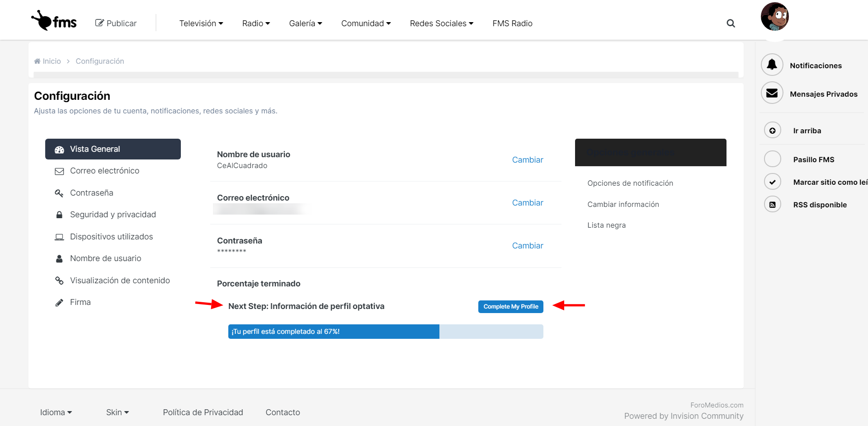Click the Publicar edit icon
This screenshot has width=868, height=426.
[x=99, y=23]
